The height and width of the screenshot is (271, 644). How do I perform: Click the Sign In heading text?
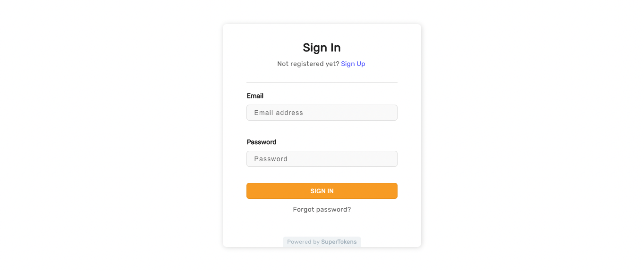click(x=322, y=48)
